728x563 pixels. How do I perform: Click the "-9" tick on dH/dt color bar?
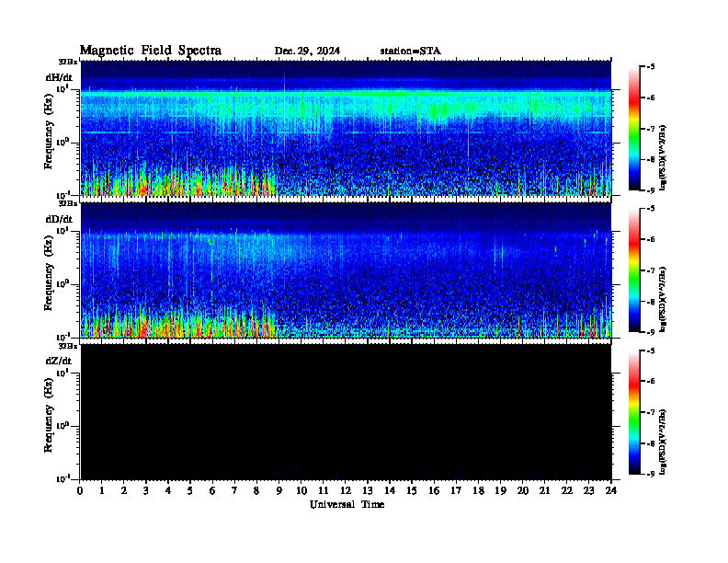[x=651, y=190]
